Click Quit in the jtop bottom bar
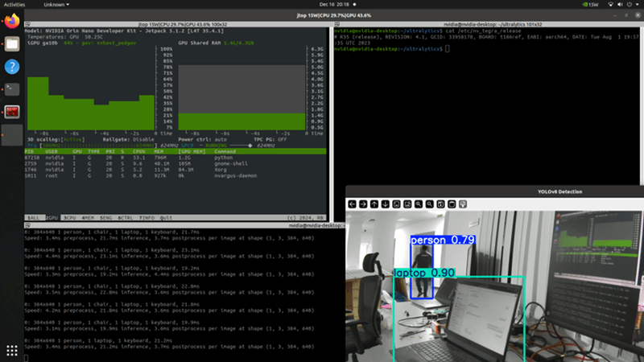 pyautogui.click(x=165, y=218)
